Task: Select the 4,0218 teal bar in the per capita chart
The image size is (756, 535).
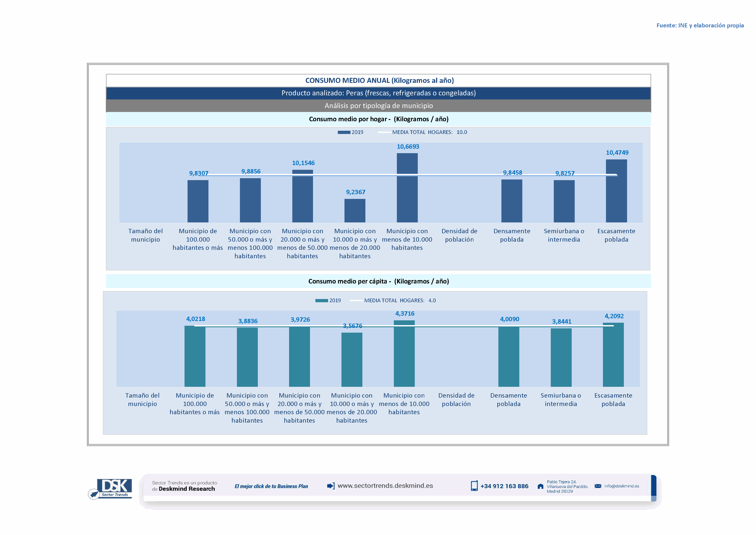Action: coord(195,356)
